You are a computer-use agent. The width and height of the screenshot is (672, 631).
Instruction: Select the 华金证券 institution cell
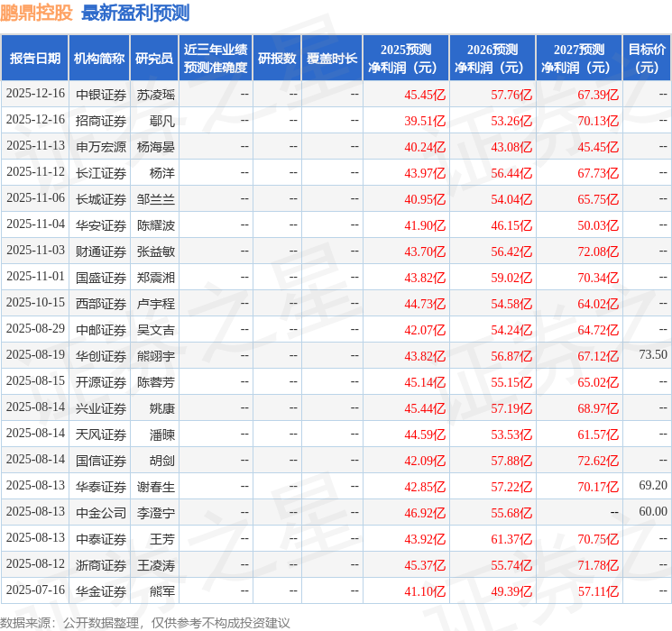(x=101, y=591)
